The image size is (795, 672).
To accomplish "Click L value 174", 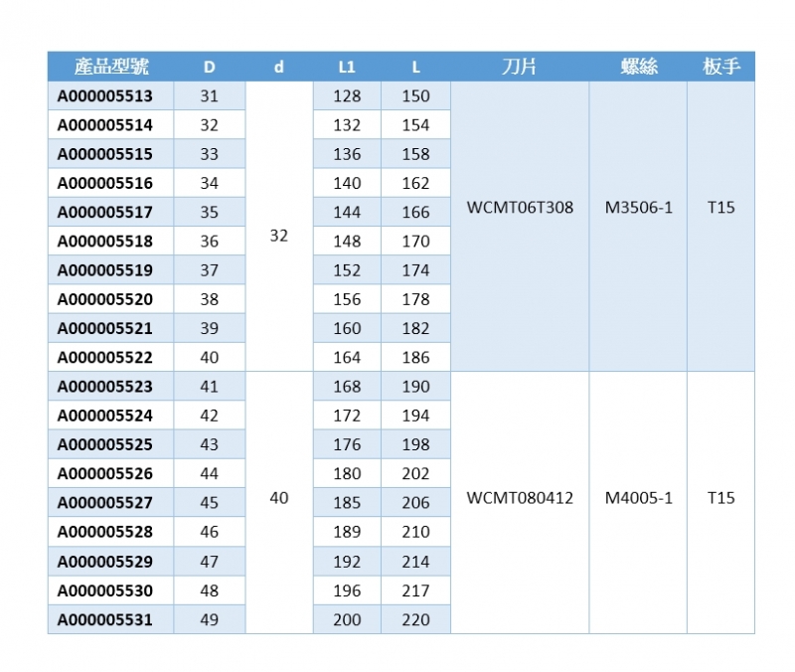I will coord(415,270).
